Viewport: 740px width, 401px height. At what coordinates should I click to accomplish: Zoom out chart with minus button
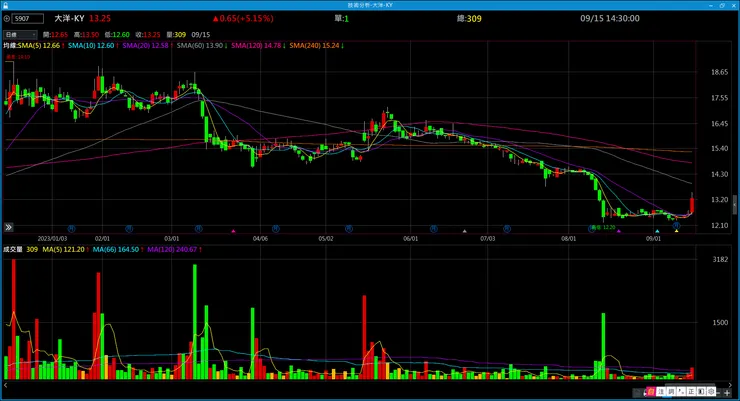719,393
